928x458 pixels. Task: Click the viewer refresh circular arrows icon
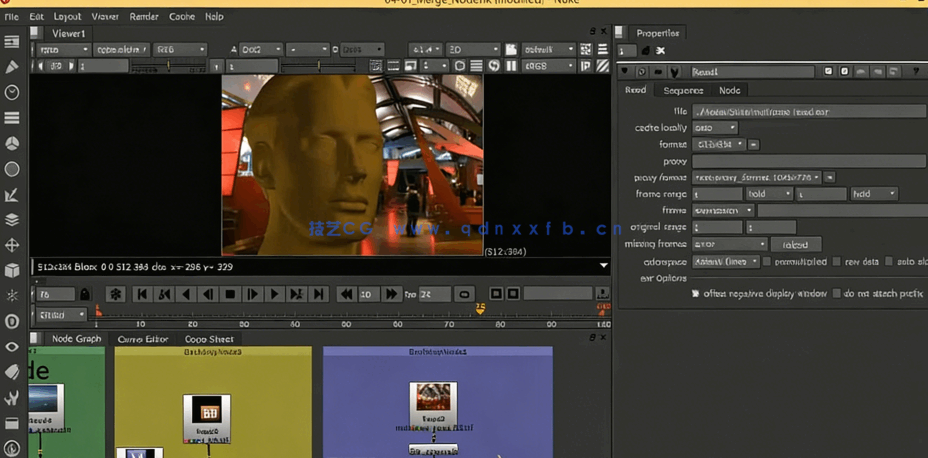[494, 66]
